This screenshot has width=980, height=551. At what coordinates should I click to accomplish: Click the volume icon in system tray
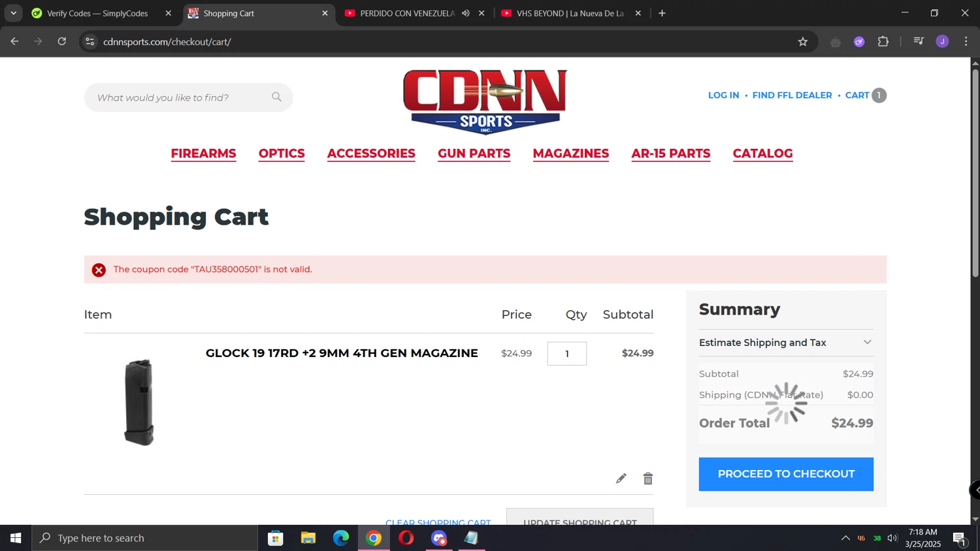[x=892, y=538]
